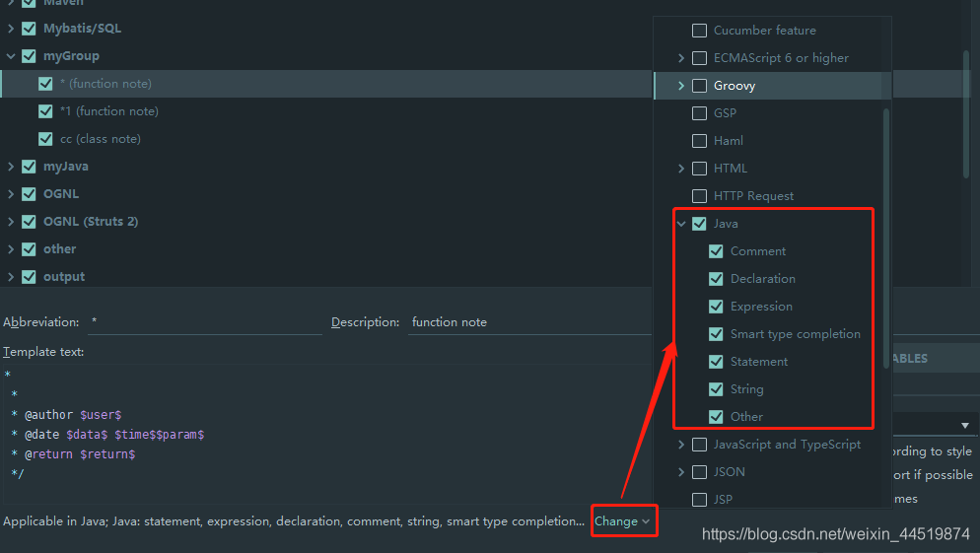Enable the ECMAScript 6 or higher checkbox

pyautogui.click(x=699, y=57)
